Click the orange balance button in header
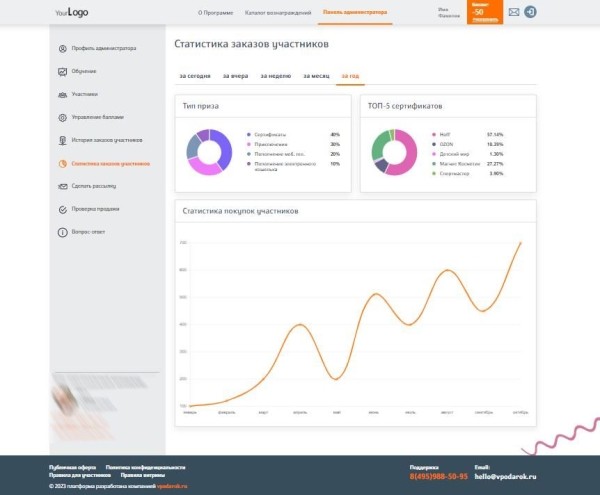Image resolution: width=600 pixels, height=495 pixels. click(x=484, y=12)
